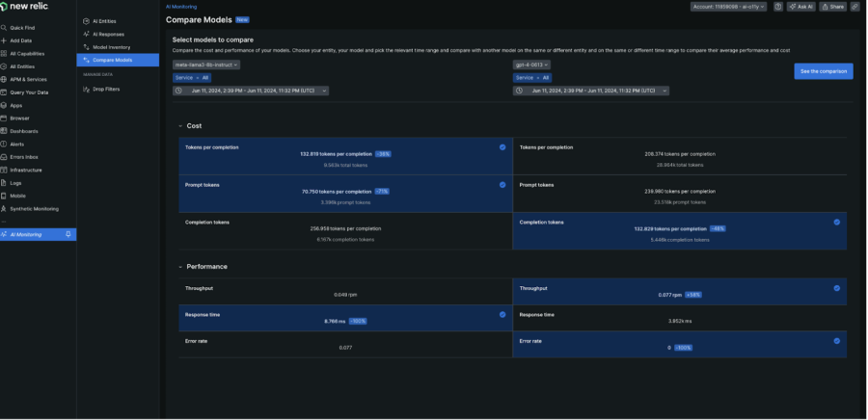Open AI Responses page

point(108,34)
